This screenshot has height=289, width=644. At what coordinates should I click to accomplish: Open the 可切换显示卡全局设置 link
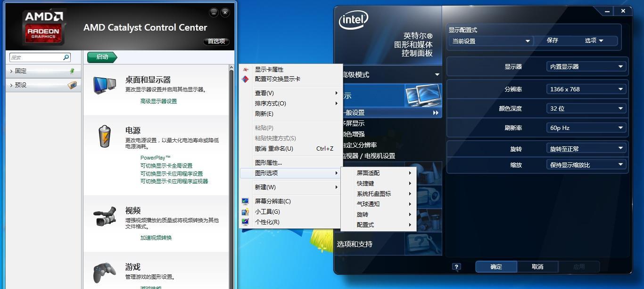click(x=166, y=166)
